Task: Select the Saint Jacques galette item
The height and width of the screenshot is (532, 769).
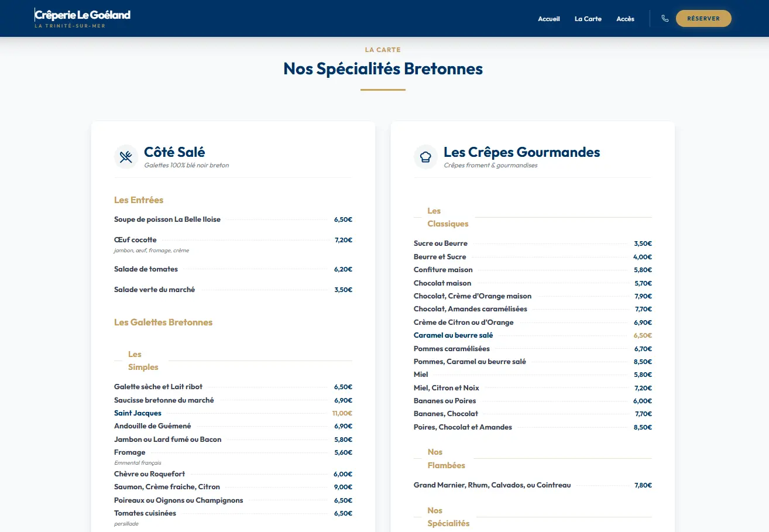Action: tap(138, 413)
